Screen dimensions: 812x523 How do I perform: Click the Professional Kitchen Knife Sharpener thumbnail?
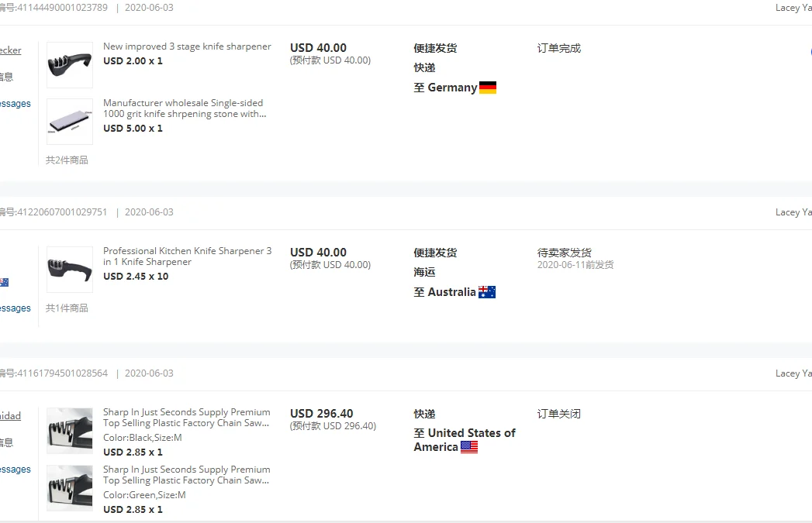pyautogui.click(x=70, y=270)
